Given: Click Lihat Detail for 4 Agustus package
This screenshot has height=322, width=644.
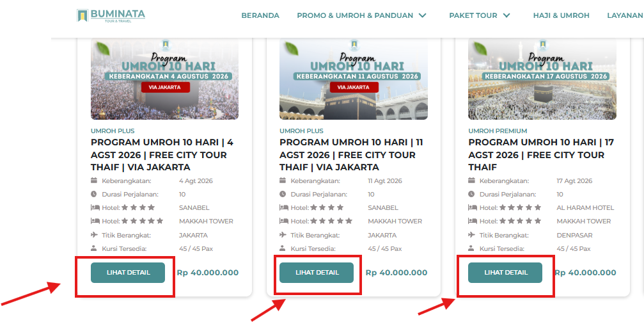Looking at the screenshot, I should pos(128,272).
